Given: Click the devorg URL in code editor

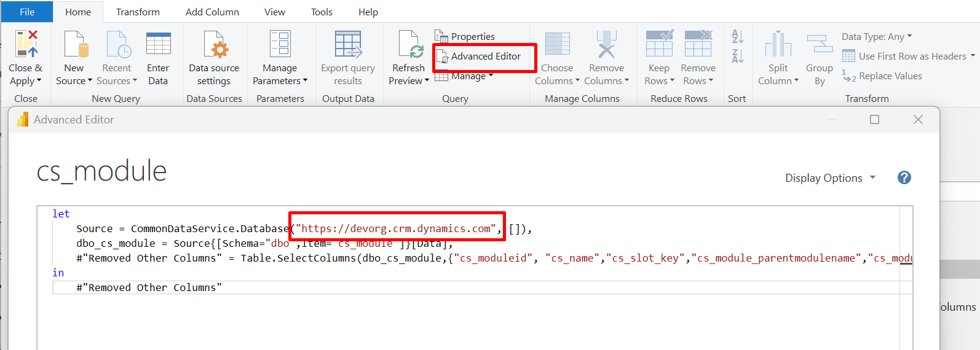Looking at the screenshot, I should 396,229.
